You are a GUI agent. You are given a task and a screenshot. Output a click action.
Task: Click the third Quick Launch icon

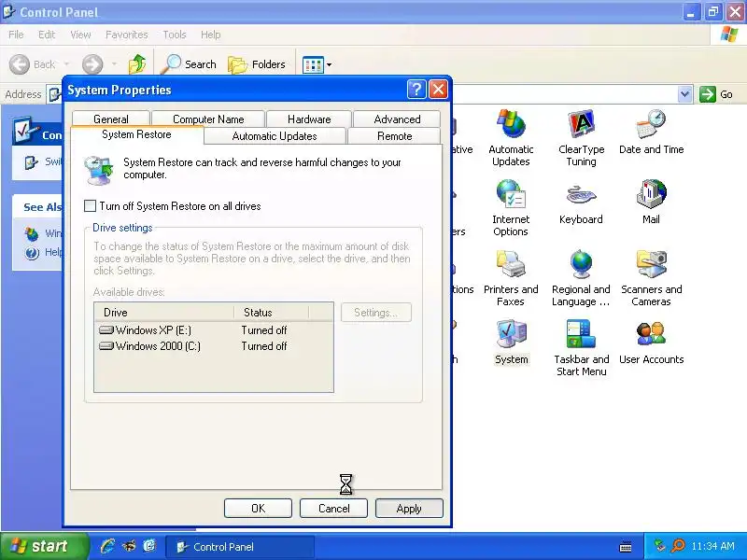tap(149, 546)
